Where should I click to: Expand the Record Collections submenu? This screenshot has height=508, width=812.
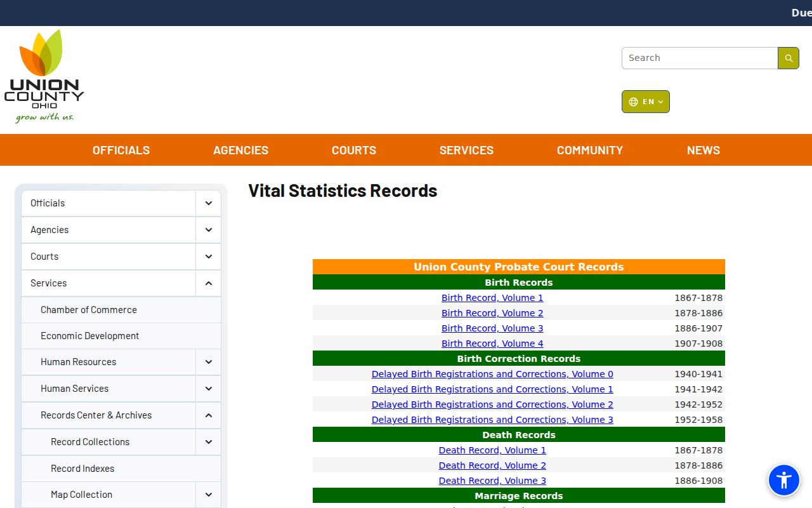(209, 442)
